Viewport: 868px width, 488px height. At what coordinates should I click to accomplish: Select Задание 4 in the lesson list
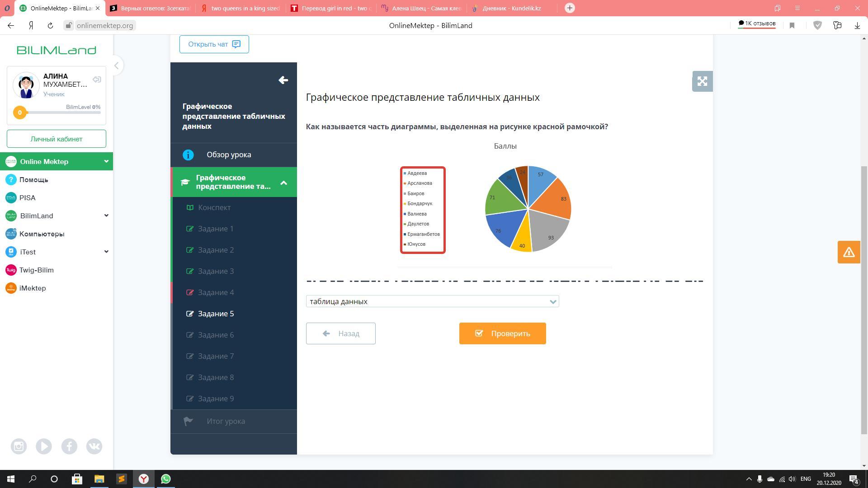point(216,292)
